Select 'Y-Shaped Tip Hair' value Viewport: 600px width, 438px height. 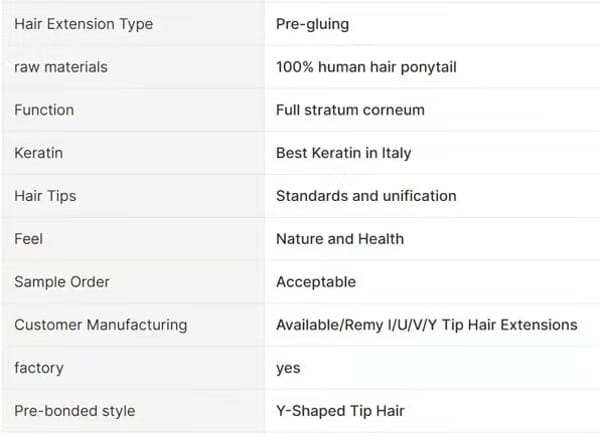coord(340,411)
